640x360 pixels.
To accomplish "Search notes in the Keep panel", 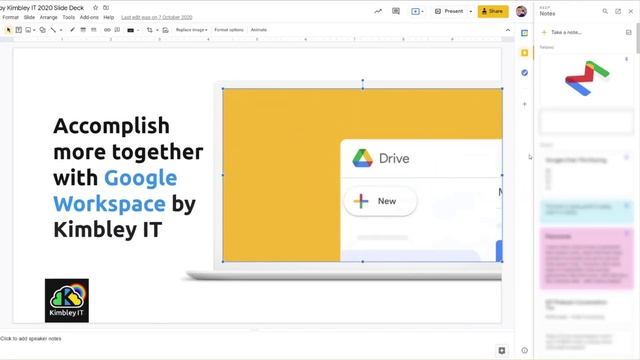I will [605, 11].
